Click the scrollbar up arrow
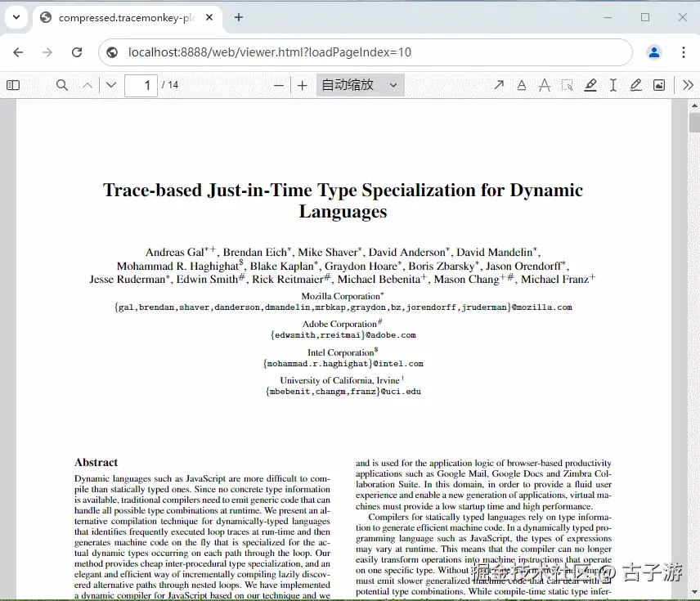The image size is (700, 601). click(694, 105)
